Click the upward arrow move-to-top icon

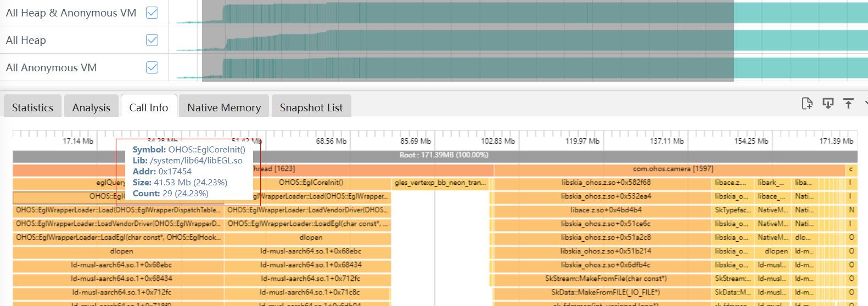(848, 103)
